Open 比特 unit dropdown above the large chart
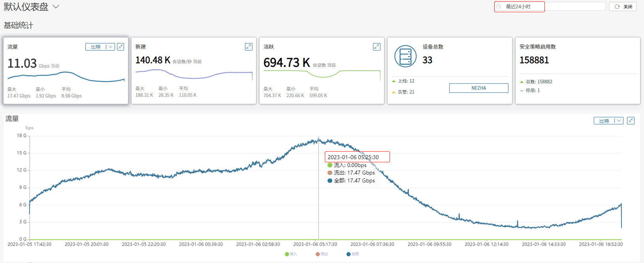 [x=608, y=121]
